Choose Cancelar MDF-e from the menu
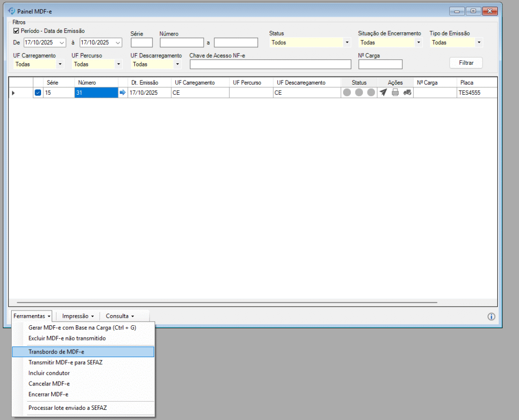519x420 pixels. [x=49, y=384]
